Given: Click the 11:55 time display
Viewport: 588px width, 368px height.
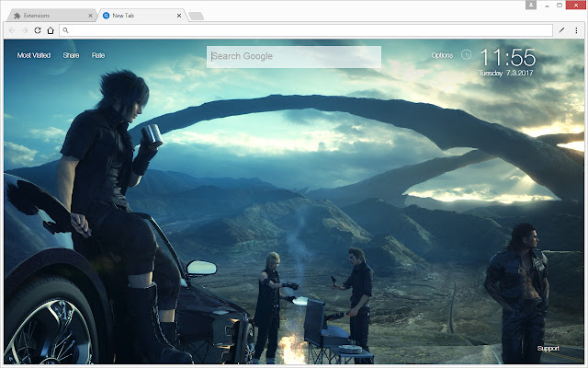Looking at the screenshot, I should [x=508, y=58].
